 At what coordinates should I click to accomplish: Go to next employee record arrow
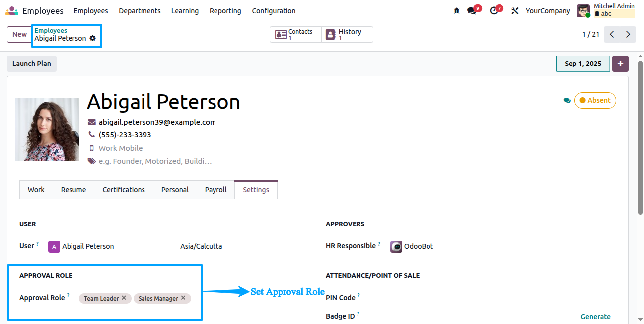628,34
